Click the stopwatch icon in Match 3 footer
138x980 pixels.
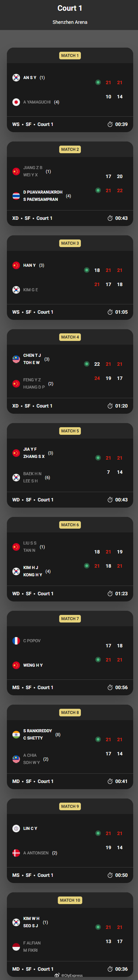pos(110,312)
